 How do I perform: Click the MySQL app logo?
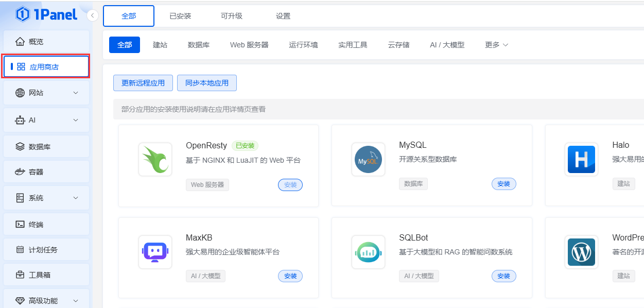(x=368, y=159)
